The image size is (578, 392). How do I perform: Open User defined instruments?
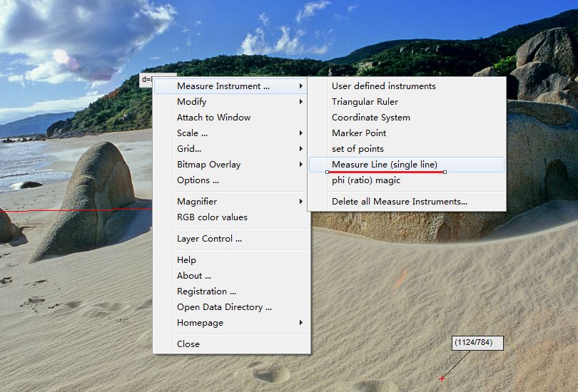(x=383, y=86)
